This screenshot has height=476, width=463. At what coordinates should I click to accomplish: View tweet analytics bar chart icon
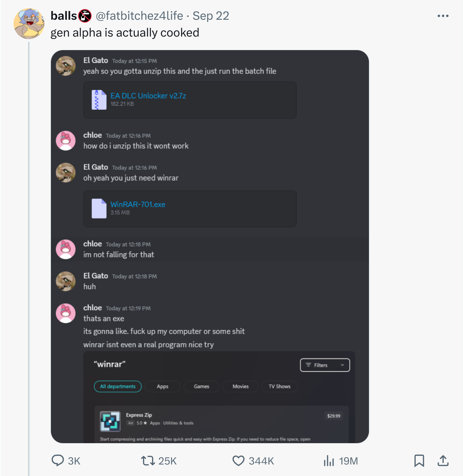point(329,460)
